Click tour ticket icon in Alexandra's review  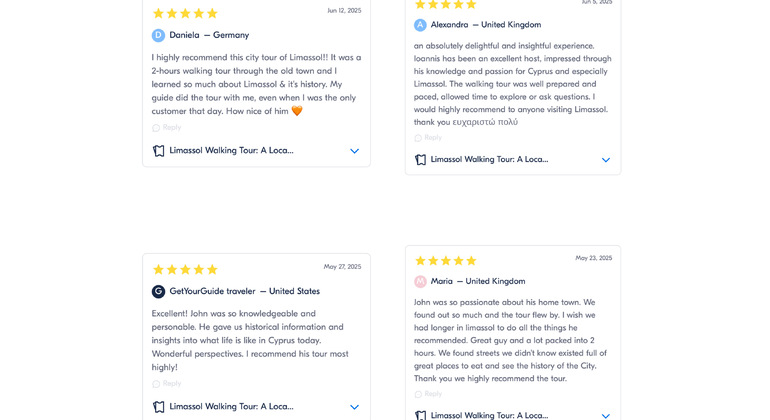pos(420,160)
